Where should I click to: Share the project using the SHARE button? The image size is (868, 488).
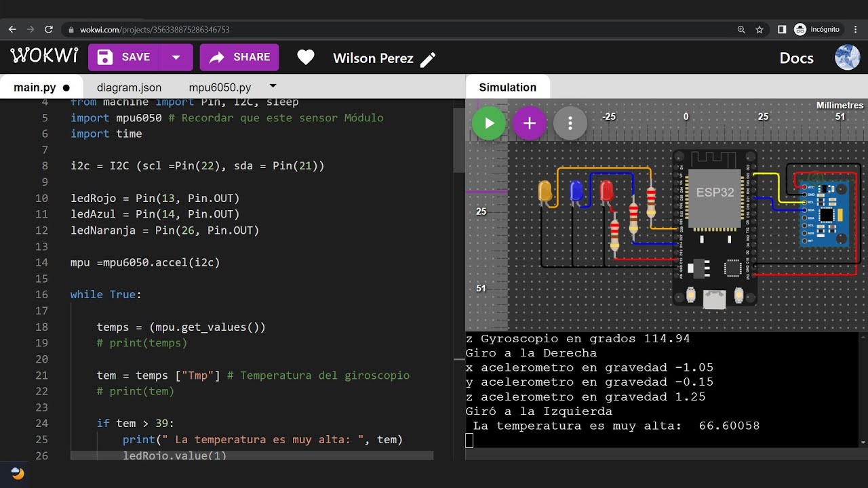click(x=239, y=58)
